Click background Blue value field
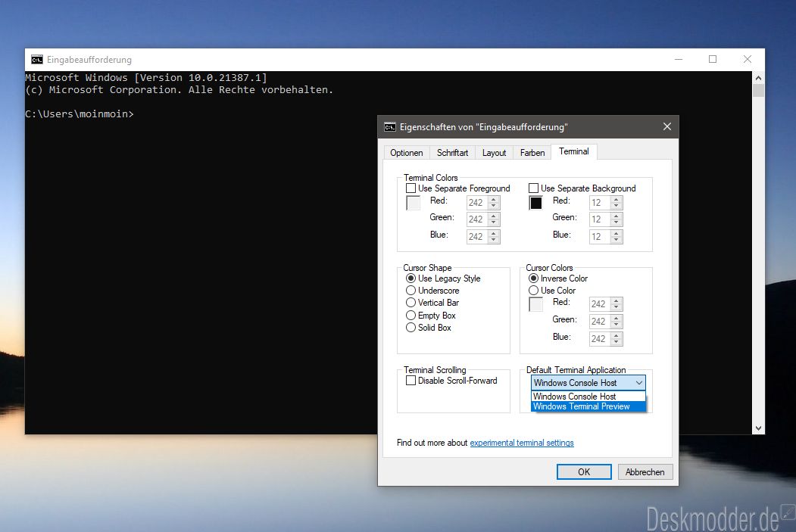The image size is (796, 532). pos(600,237)
